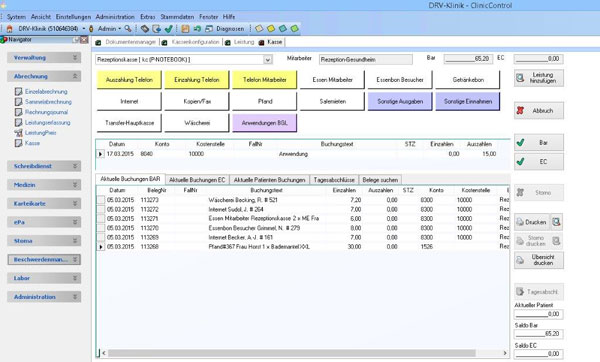Close the Navigator panel
The height and width of the screenshot is (362, 600).
[84, 40]
